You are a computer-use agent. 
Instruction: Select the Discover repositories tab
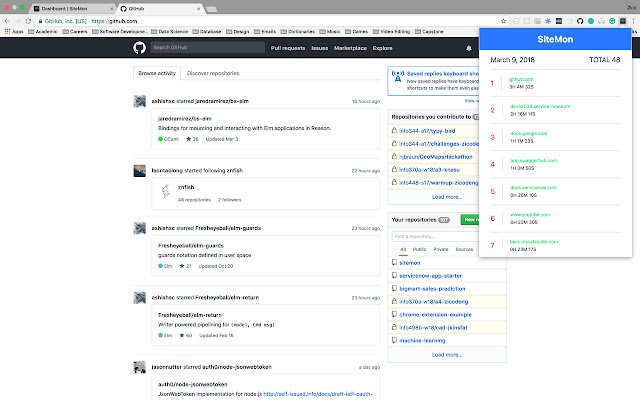click(x=213, y=73)
